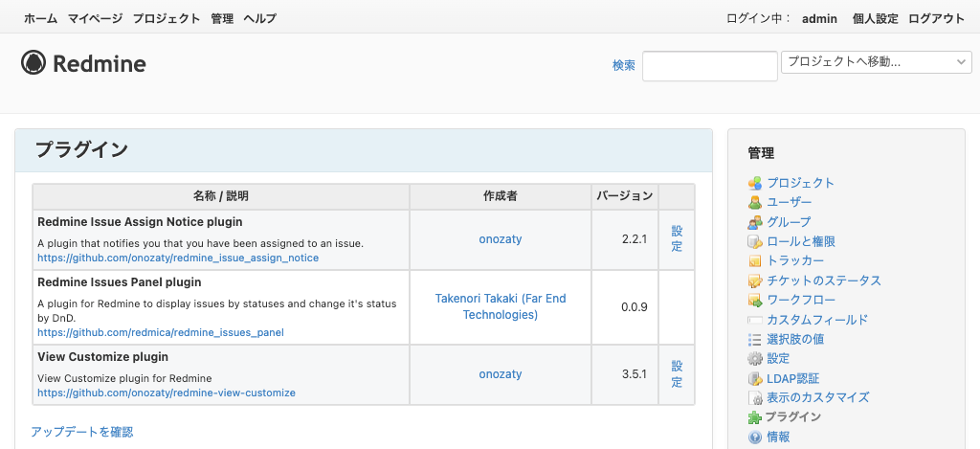Go to マイページ in top menu
This screenshot has width=980, height=449.
coord(95,18)
